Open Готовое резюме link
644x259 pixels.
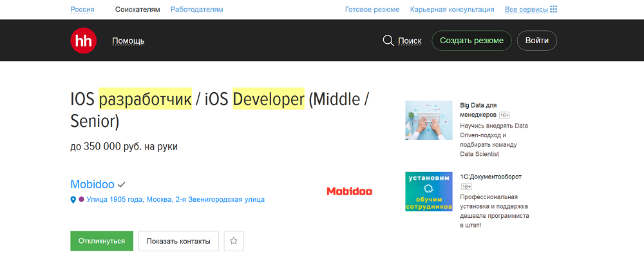(372, 9)
